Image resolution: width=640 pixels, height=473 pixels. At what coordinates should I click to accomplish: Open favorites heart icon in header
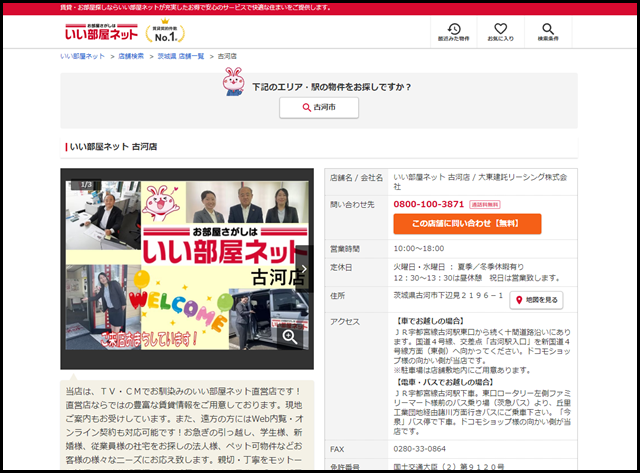(500, 32)
